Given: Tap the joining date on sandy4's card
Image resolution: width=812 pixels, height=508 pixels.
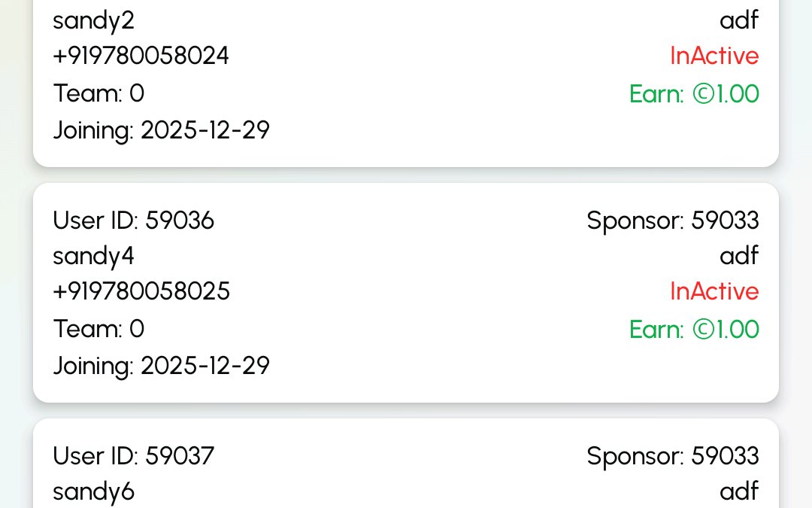Looking at the screenshot, I should point(161,367).
